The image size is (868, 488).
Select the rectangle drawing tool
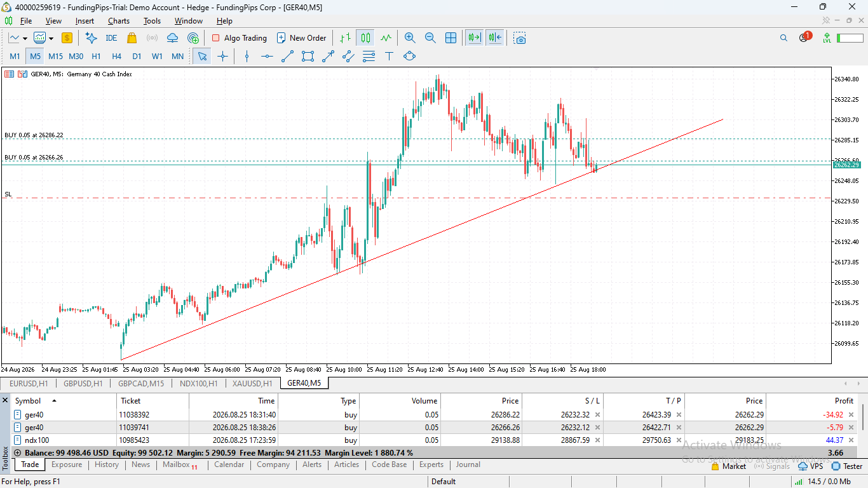308,56
